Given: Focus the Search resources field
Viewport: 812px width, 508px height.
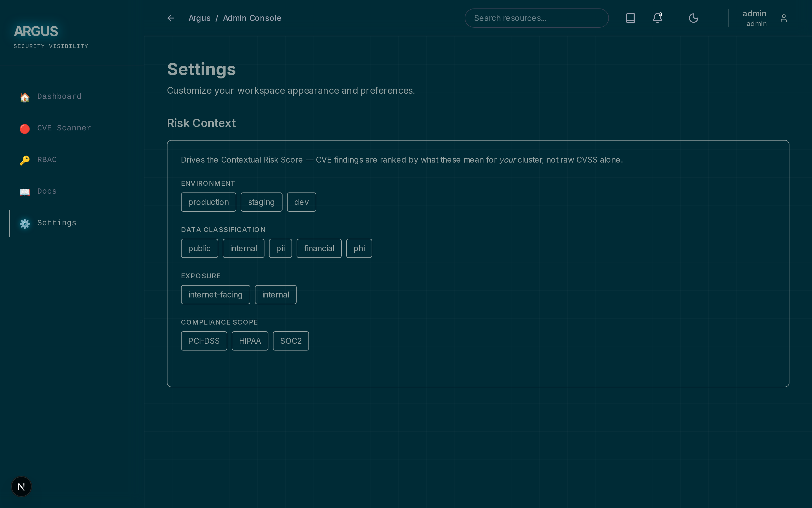Looking at the screenshot, I should click(537, 18).
